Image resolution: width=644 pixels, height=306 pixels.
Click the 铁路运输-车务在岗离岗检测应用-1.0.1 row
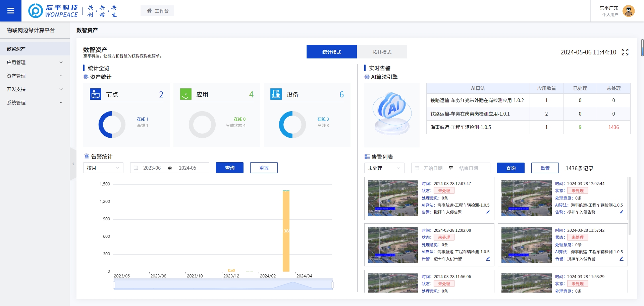click(528, 114)
